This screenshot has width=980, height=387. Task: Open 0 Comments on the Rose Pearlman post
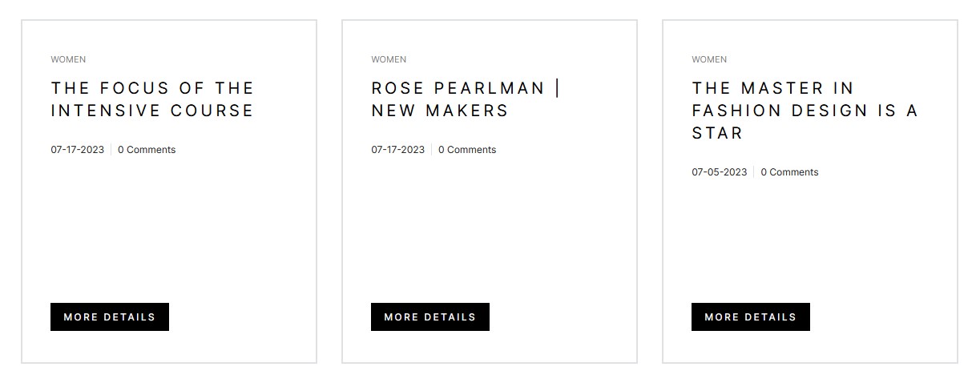[467, 150]
